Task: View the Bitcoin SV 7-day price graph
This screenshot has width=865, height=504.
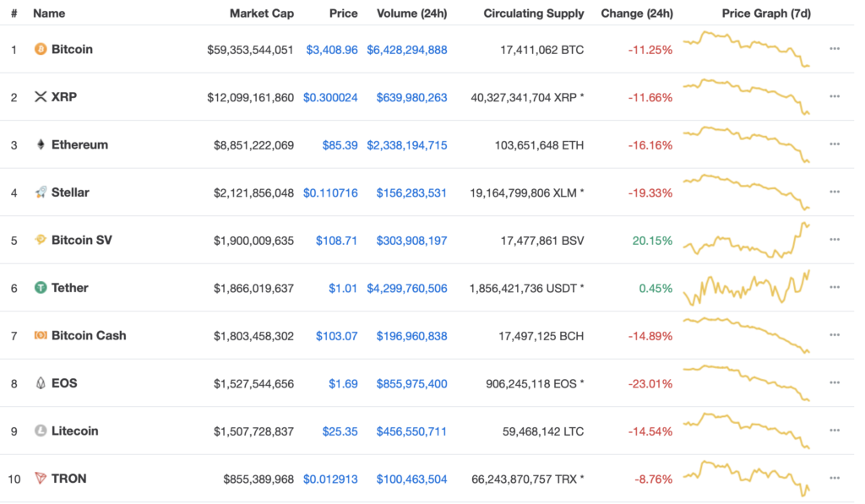Action: pos(746,240)
